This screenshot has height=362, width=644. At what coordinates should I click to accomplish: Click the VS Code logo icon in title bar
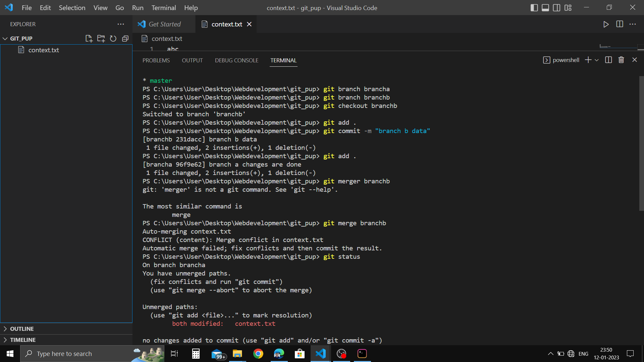tap(9, 7)
